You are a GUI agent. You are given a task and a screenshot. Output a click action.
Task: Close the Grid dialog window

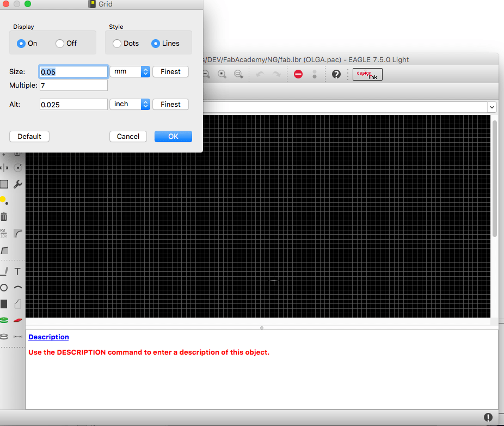point(6,4)
